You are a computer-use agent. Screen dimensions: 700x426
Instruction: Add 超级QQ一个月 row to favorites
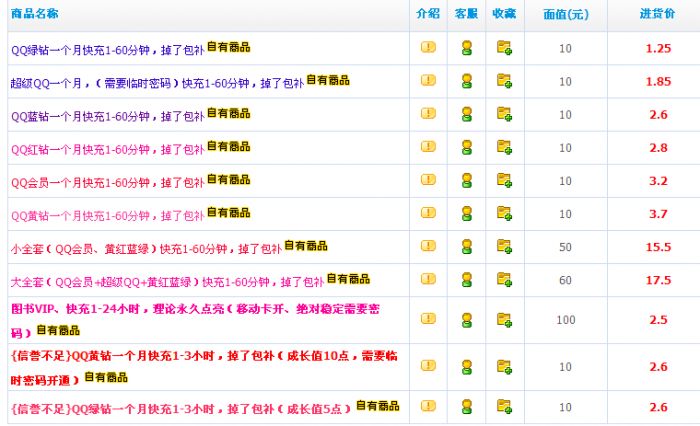tap(504, 80)
